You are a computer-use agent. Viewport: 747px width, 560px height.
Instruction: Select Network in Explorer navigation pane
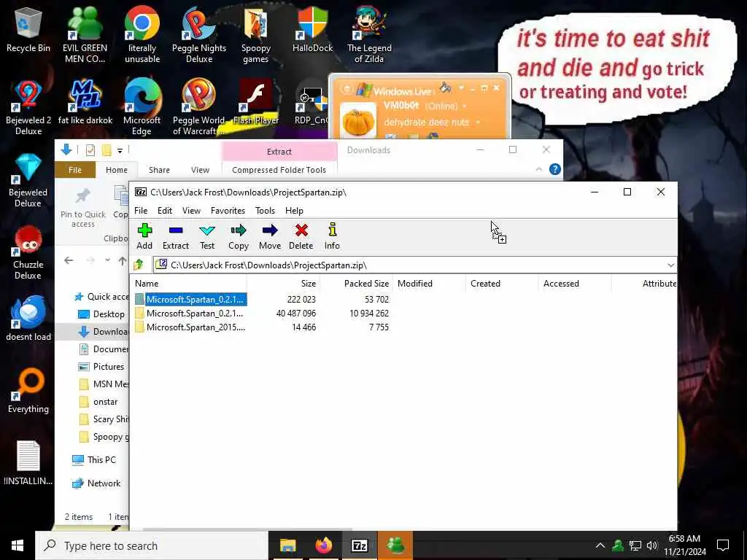[96, 483]
